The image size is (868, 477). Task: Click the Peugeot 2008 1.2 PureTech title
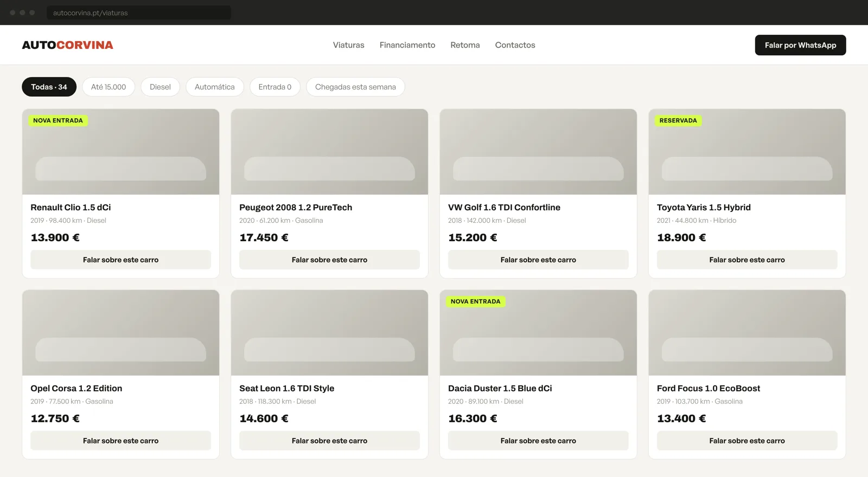click(x=296, y=208)
